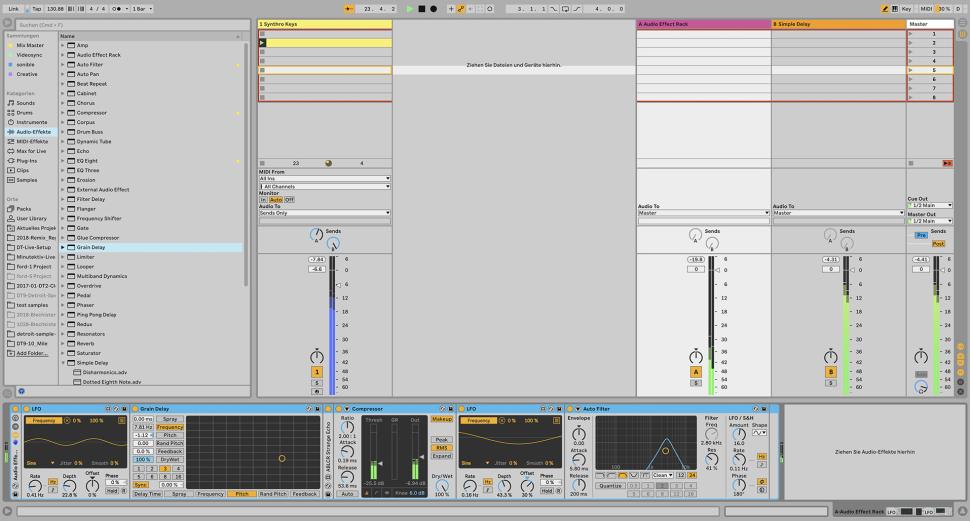The height and width of the screenshot is (521, 970).
Task: Click the transport Stop button
Action: point(421,8)
